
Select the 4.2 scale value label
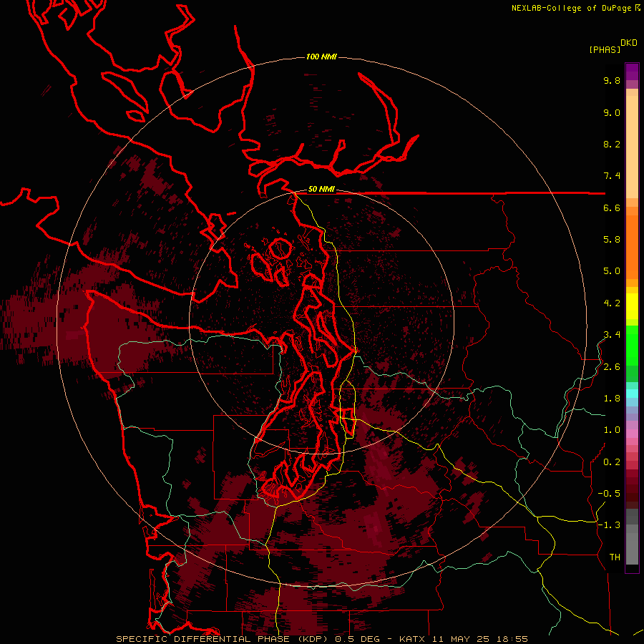click(612, 303)
